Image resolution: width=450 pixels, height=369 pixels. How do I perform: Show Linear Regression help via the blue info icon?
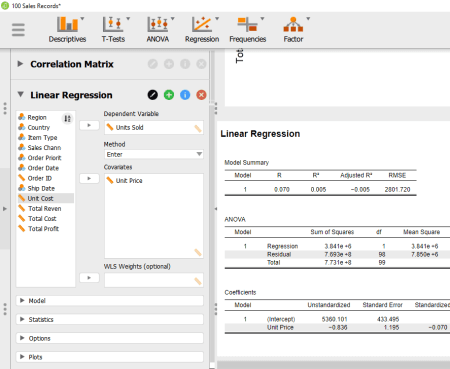[x=185, y=95]
